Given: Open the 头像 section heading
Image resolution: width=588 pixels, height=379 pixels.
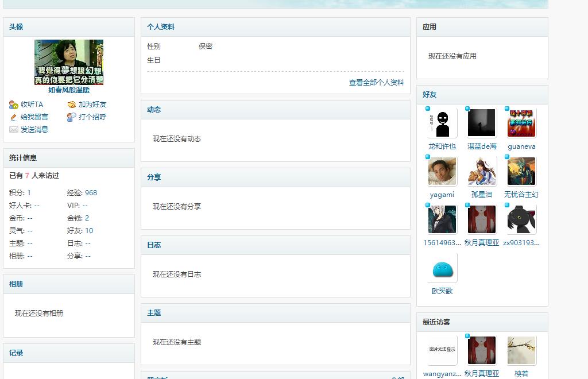Looking at the screenshot, I should pos(16,27).
